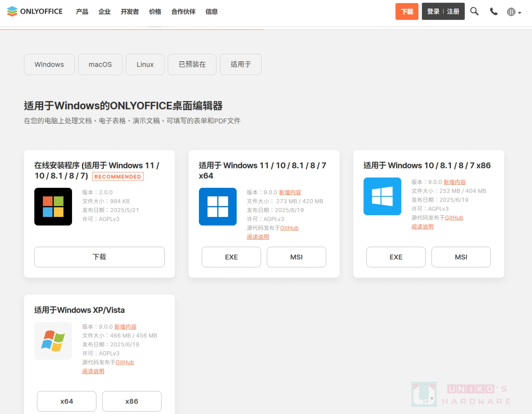Click 注册 in the header
Screen dimensions: 532x414
point(453,11)
